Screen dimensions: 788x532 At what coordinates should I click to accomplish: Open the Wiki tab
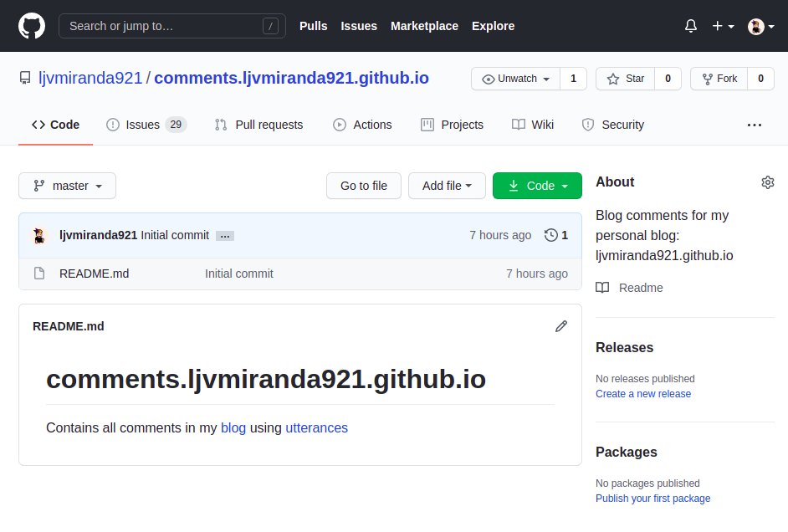click(x=533, y=125)
